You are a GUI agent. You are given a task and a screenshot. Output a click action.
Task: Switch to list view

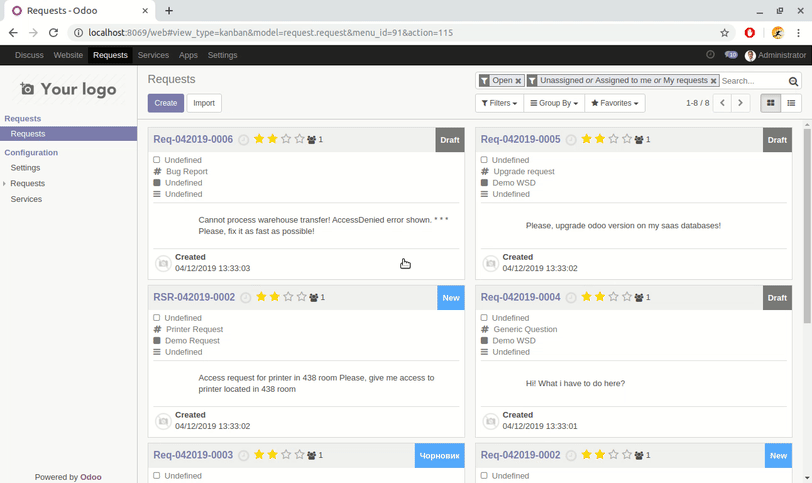coord(791,103)
